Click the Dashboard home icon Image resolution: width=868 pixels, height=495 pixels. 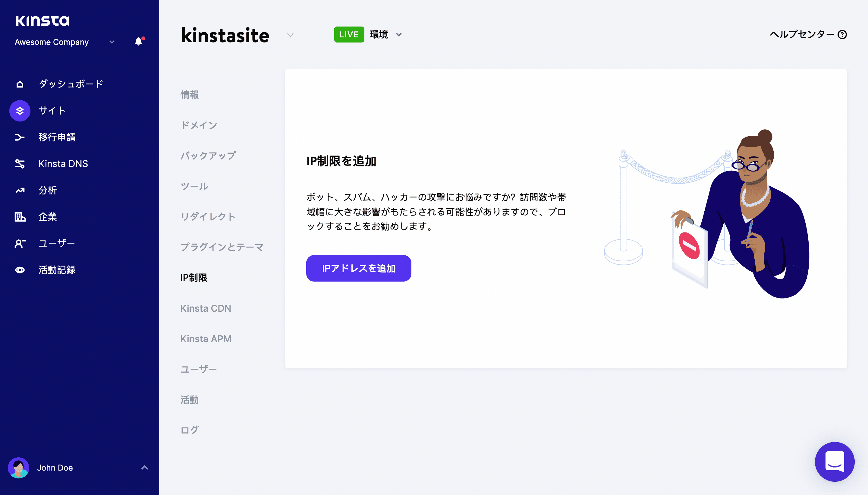click(x=20, y=84)
